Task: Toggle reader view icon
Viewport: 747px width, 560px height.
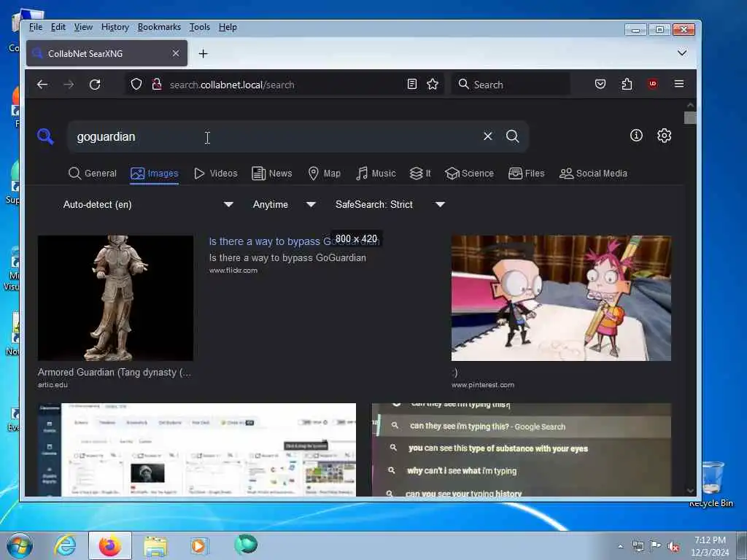Action: pyautogui.click(x=412, y=85)
